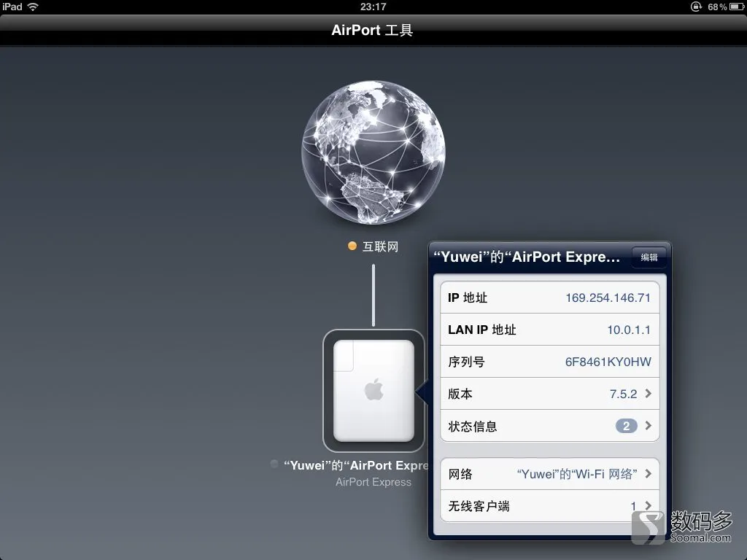Tap the LAN IP value 10.0.1.1
The width and height of the screenshot is (747, 560).
pyautogui.click(x=629, y=330)
